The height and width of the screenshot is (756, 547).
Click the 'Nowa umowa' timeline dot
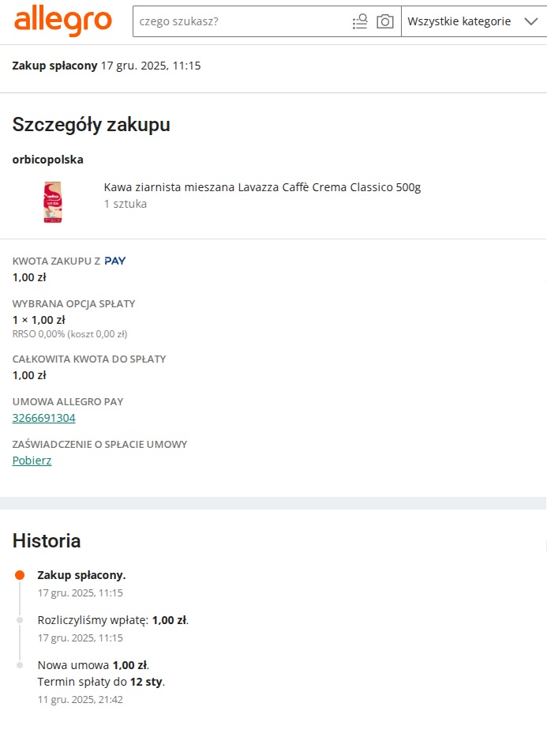point(20,665)
